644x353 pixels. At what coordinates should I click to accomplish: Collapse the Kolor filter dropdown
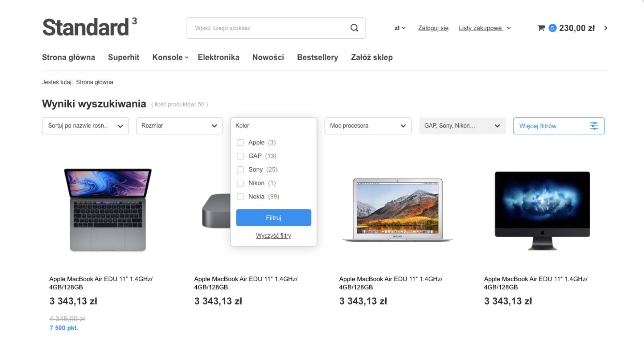(274, 126)
